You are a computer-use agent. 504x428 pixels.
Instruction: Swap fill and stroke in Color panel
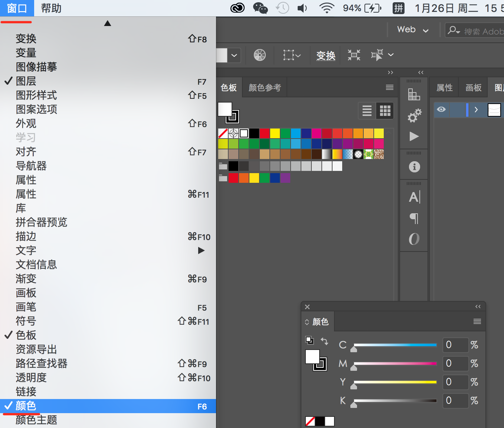[324, 341]
